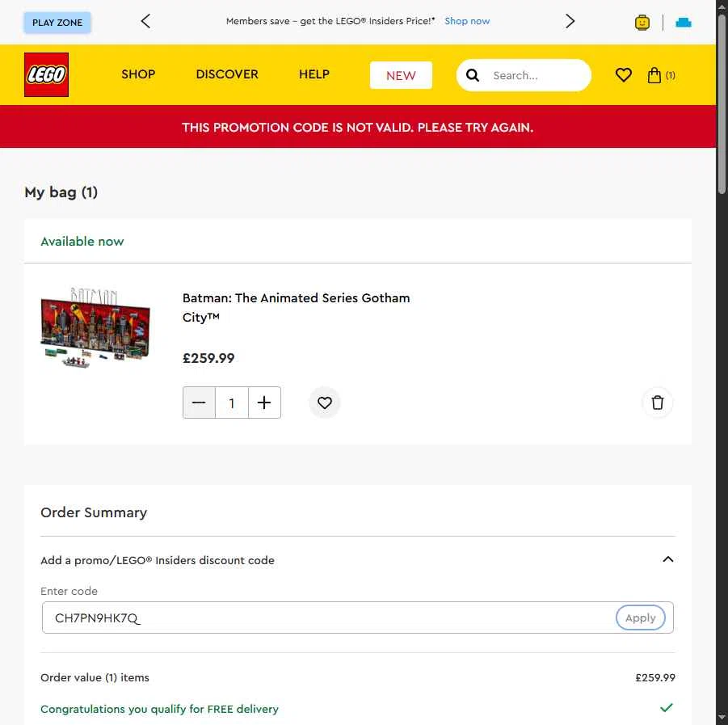Add Batman set to wishlist
Screen dimensions: 728x725
(325, 403)
